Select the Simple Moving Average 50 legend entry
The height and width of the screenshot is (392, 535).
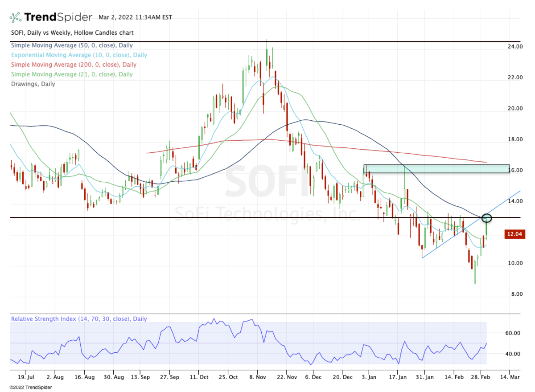coord(71,45)
